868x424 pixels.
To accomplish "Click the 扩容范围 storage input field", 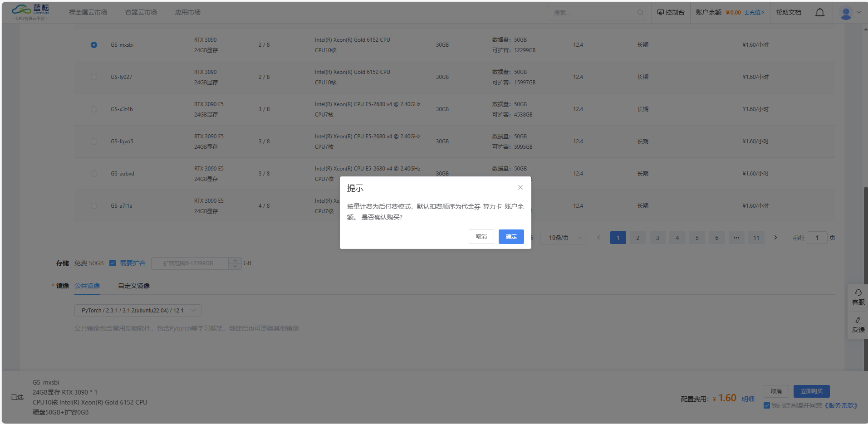I will [190, 263].
